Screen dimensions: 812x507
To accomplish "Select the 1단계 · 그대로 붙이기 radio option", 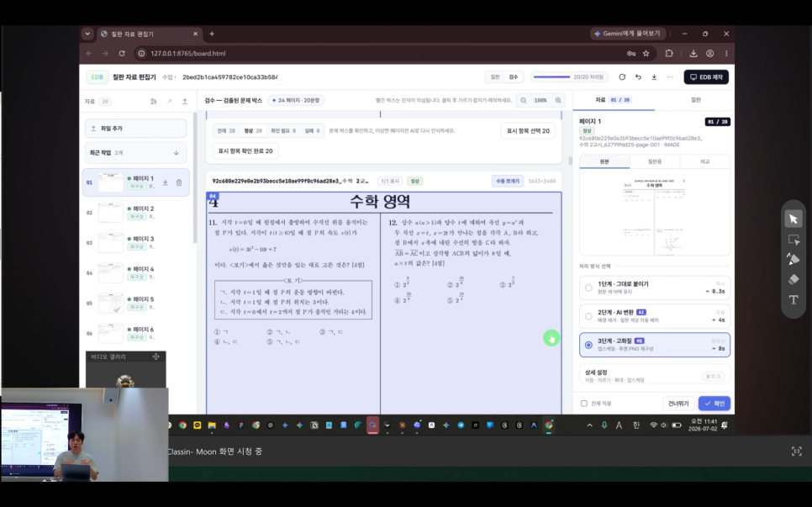I will pyautogui.click(x=588, y=288).
